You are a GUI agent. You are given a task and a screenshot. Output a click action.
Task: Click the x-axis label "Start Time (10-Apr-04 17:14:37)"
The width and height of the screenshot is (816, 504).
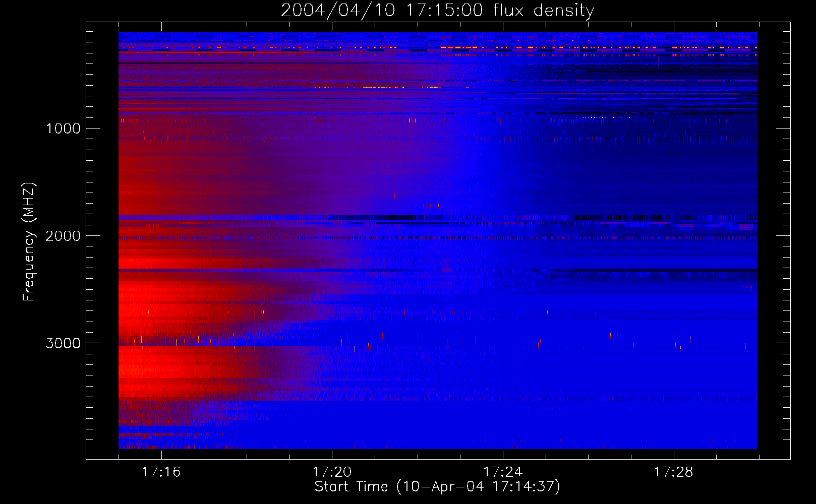click(437, 487)
